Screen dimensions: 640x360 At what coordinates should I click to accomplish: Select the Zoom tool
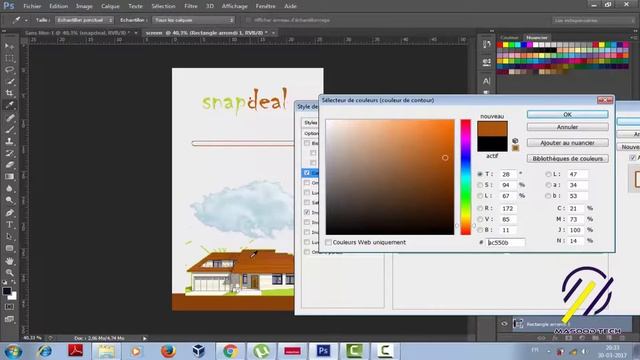pos(9,273)
